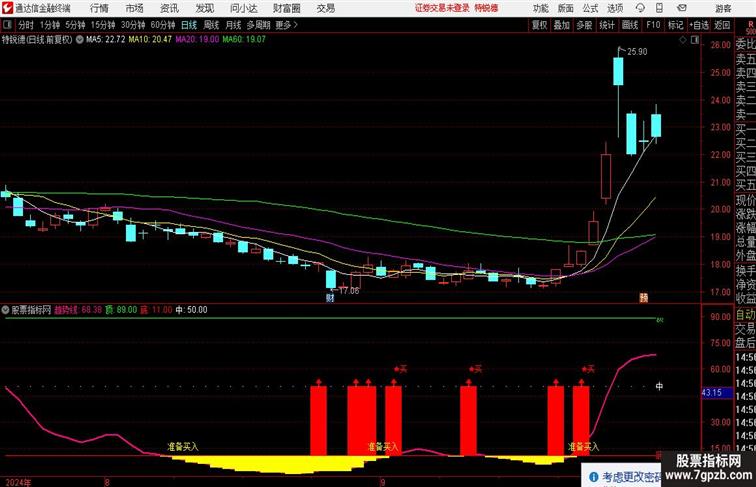Click the 标记 mark button
Image resolution: width=756 pixels, height=487 pixels.
click(x=675, y=25)
